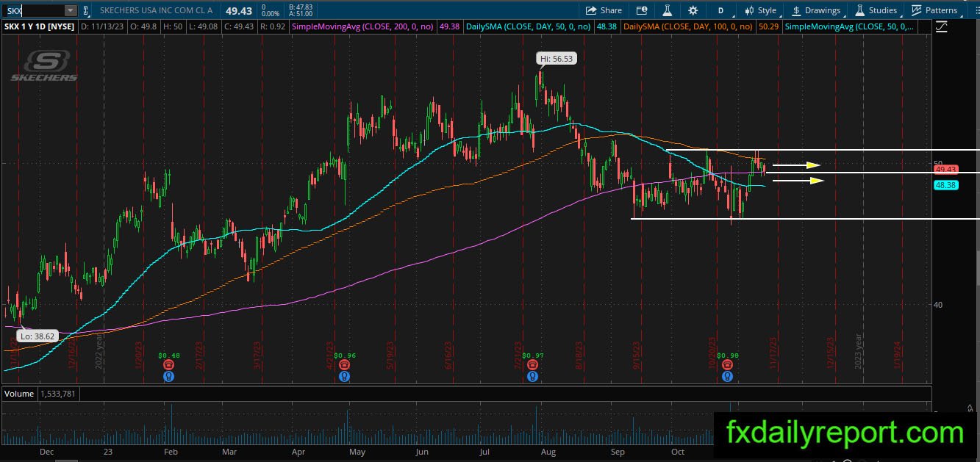Click the last price 49.43 in header

pos(239,10)
